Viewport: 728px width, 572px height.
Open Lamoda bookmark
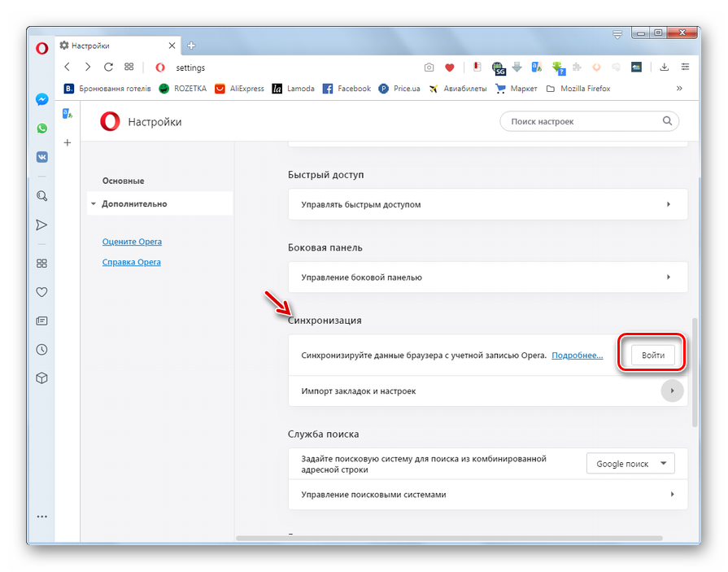click(293, 88)
